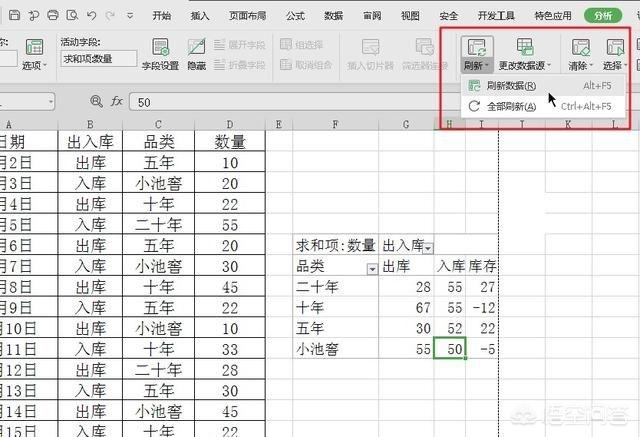Viewport: 640px width, 437px height.
Task: Click the pivot value -5 cell
Action: point(482,349)
